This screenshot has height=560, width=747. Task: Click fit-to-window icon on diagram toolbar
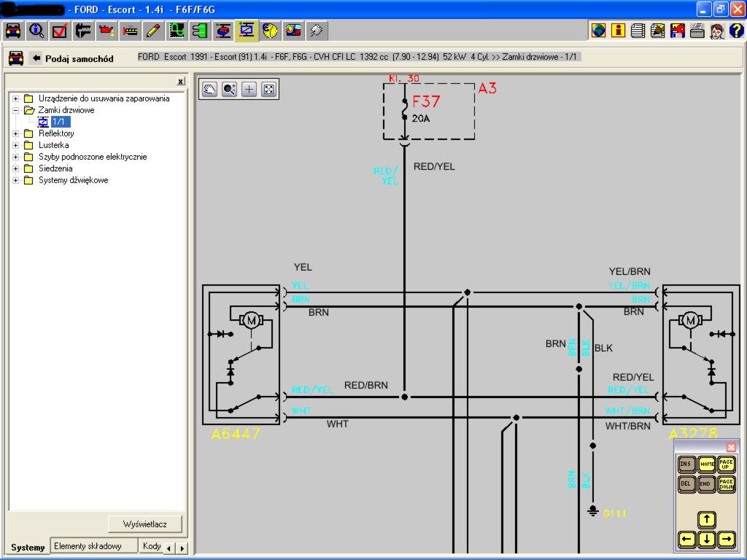(268, 89)
